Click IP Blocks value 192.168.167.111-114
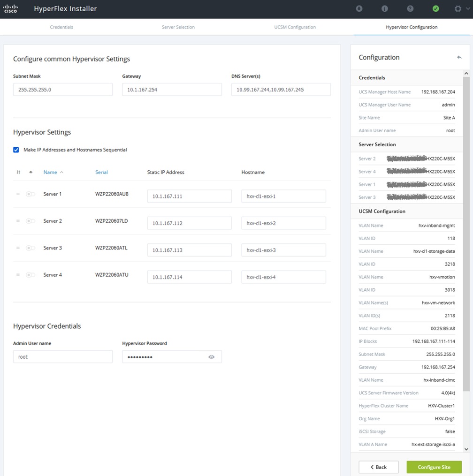This screenshot has height=476, width=473. click(x=434, y=341)
